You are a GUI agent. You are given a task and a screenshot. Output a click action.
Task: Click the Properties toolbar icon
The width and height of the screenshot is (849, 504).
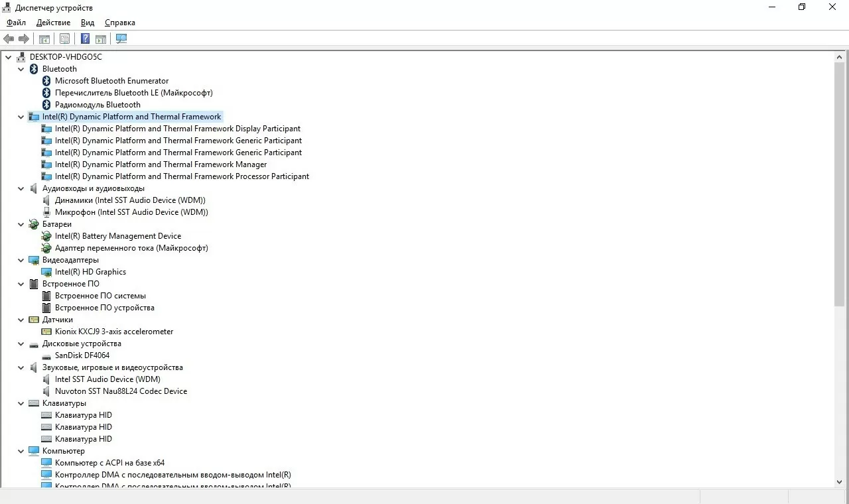pyautogui.click(x=64, y=39)
